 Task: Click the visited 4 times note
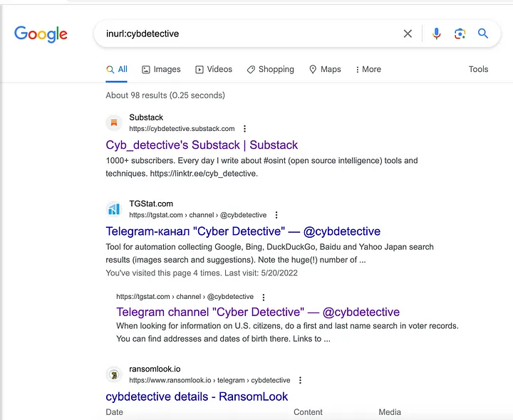click(x=202, y=273)
